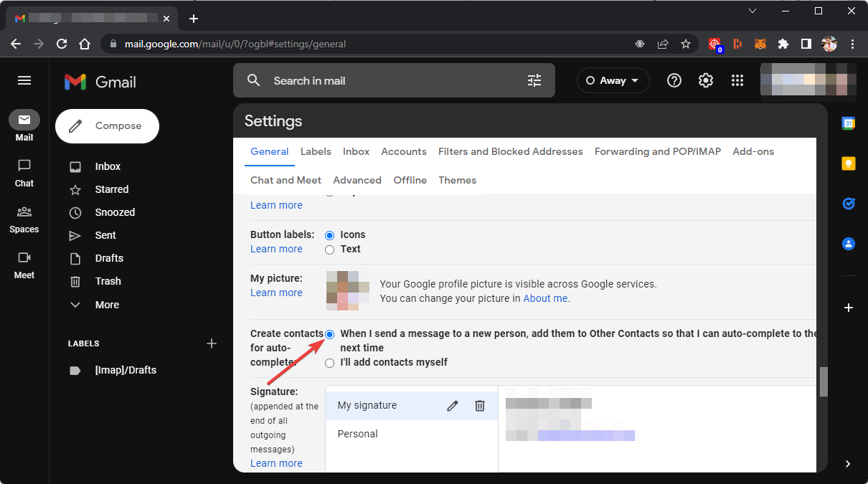The width and height of the screenshot is (868, 484).
Task: Open Google Calendar in side panel
Action: tap(849, 123)
